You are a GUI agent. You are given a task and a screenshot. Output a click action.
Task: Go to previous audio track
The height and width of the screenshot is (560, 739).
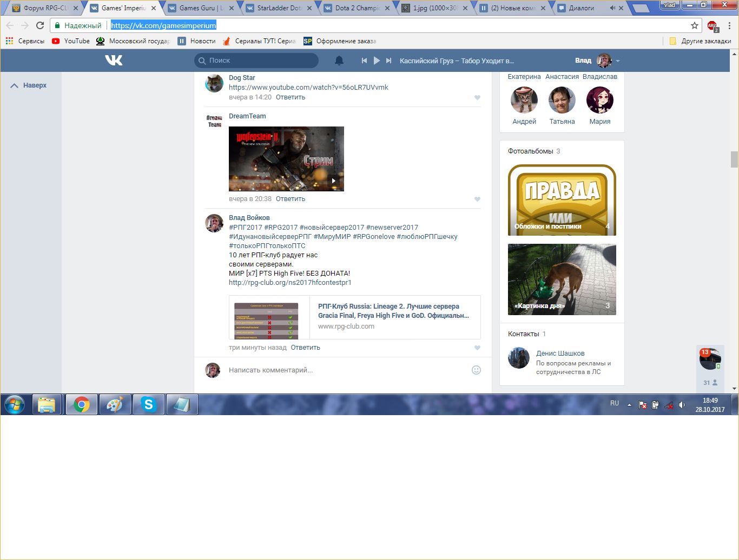(364, 61)
